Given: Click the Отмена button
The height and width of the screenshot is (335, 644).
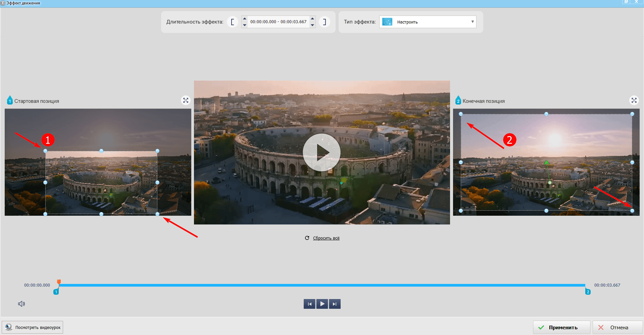Looking at the screenshot, I should [617, 327].
